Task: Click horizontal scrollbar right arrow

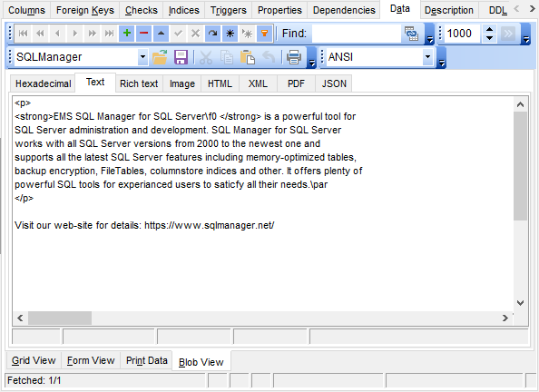Action: click(x=505, y=318)
